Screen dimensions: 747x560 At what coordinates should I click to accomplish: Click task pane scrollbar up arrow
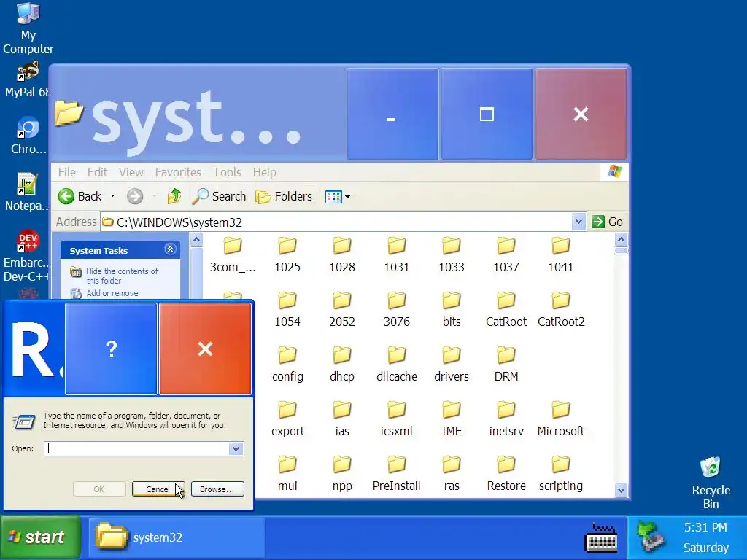point(197,239)
